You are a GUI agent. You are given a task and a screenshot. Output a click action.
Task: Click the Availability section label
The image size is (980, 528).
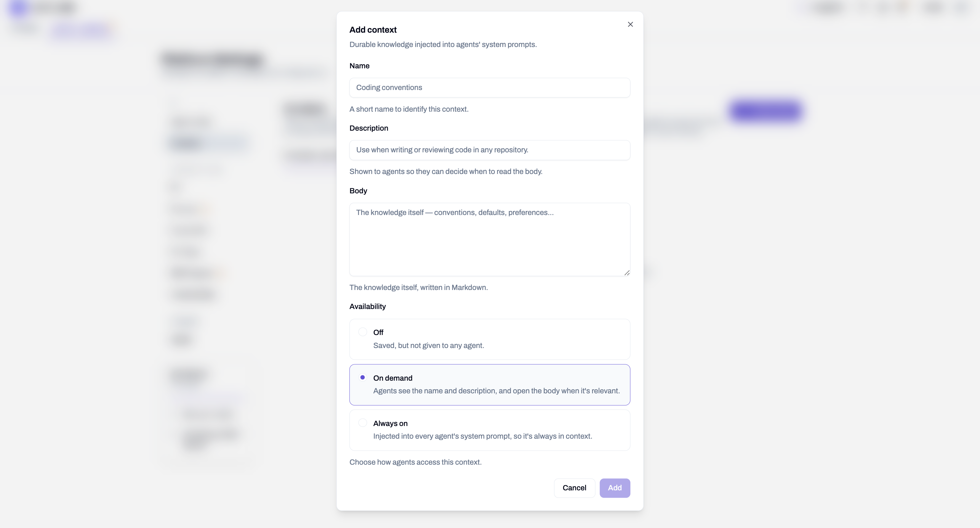[367, 306]
